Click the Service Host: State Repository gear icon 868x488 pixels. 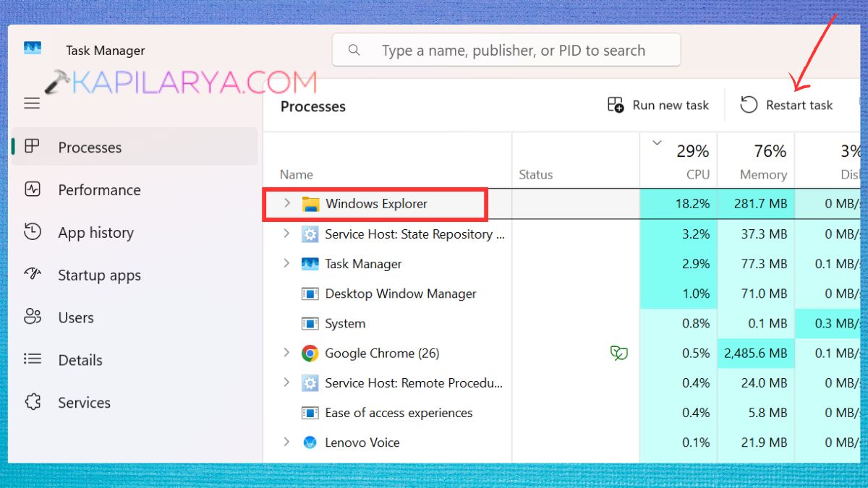pos(310,234)
